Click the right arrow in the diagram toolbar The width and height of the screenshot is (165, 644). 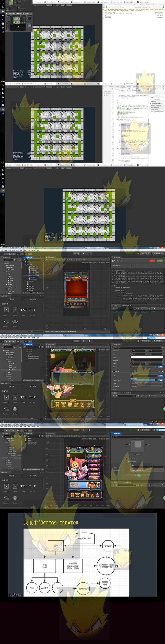20,595
